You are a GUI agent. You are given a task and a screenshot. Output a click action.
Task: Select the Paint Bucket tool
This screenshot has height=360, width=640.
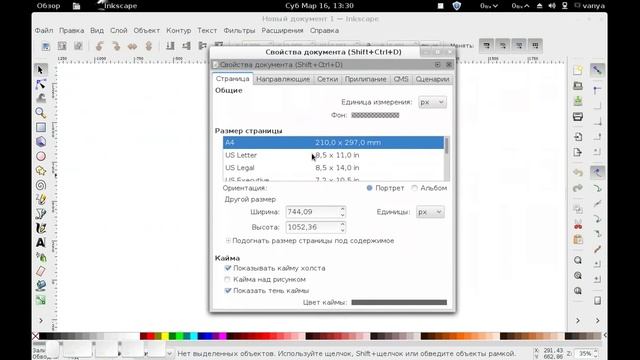click(x=40, y=285)
